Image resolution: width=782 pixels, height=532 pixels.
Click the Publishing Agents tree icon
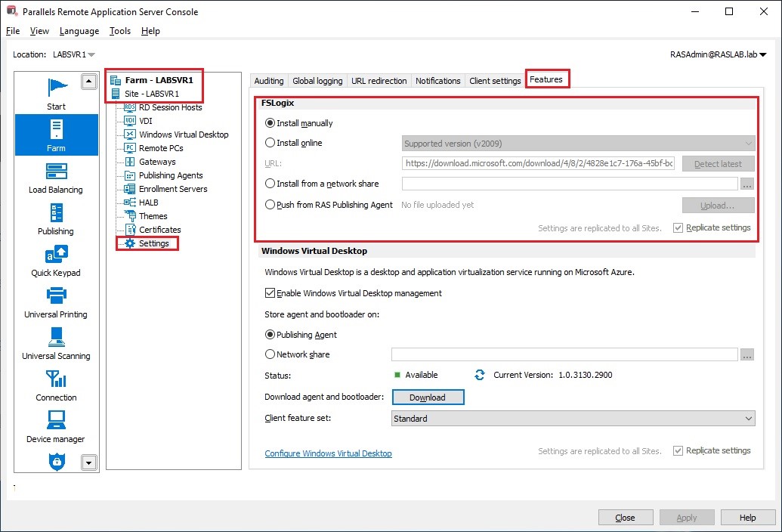click(x=130, y=175)
